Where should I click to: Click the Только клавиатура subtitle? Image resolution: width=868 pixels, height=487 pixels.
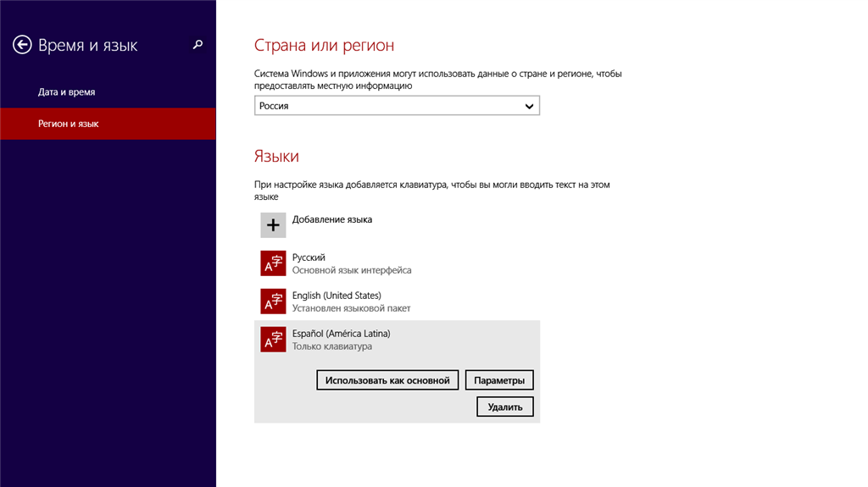pyautogui.click(x=332, y=346)
